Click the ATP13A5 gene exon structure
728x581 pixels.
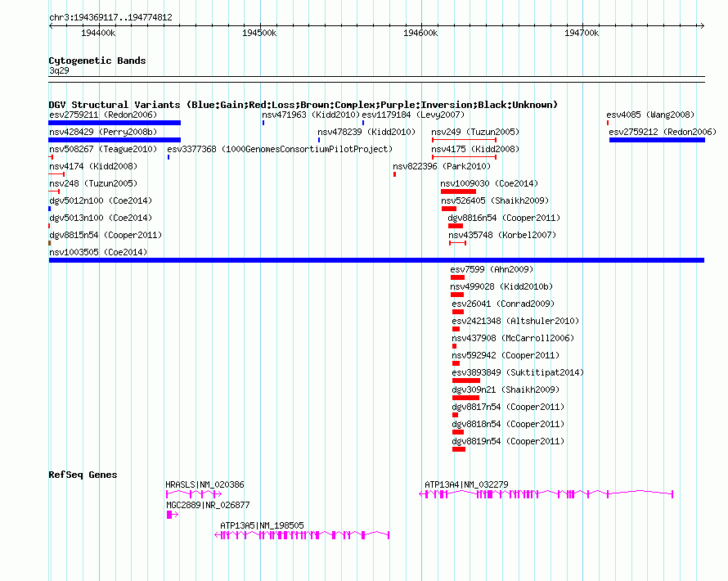pos(302,535)
